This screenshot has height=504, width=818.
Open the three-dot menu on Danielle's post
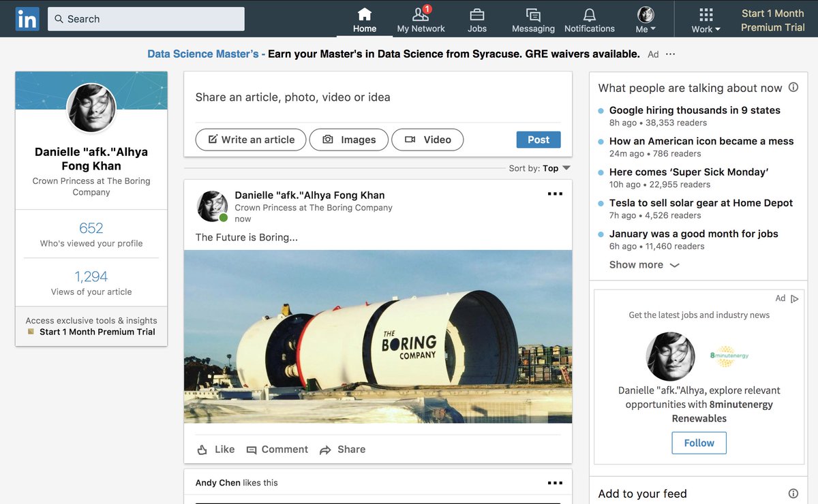(555, 194)
